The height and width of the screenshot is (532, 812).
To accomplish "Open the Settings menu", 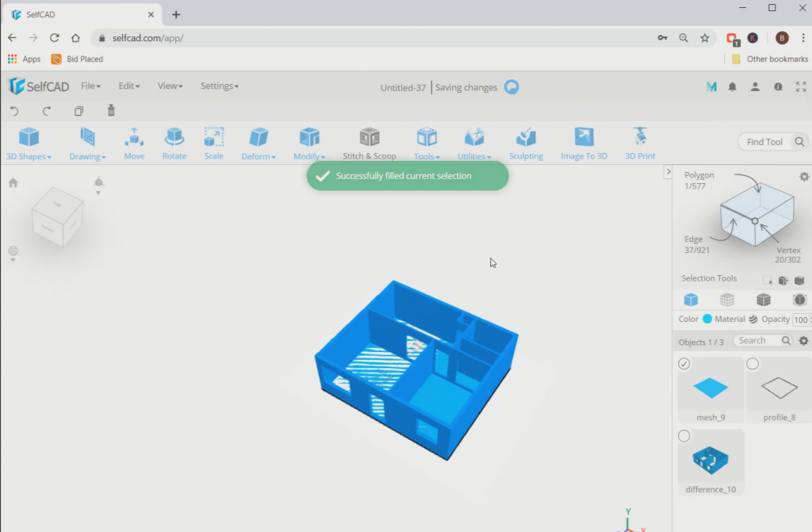I will pyautogui.click(x=219, y=86).
